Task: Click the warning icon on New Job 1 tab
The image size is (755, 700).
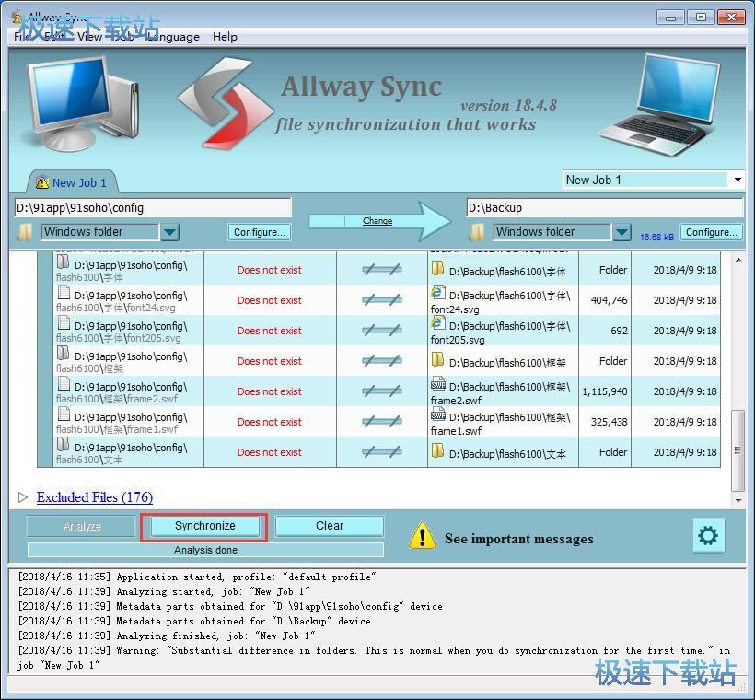Action: pyautogui.click(x=42, y=182)
